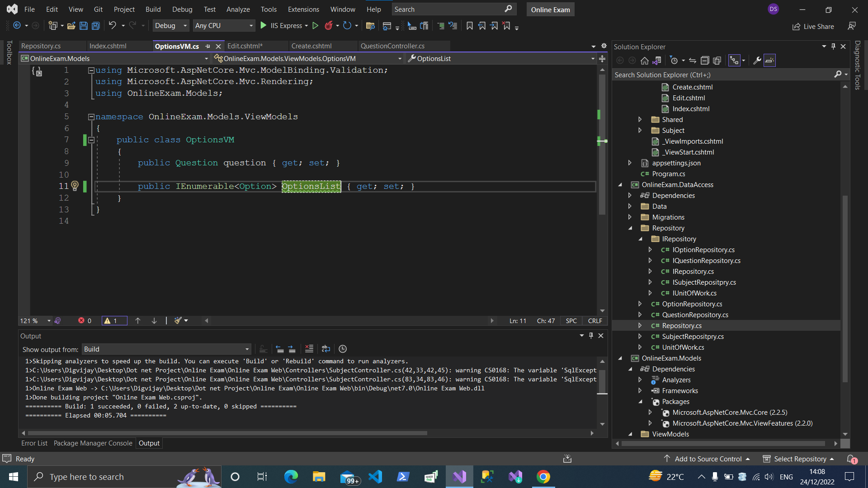
Task: Open Chrome from the Windows taskbar
Action: 543,477
